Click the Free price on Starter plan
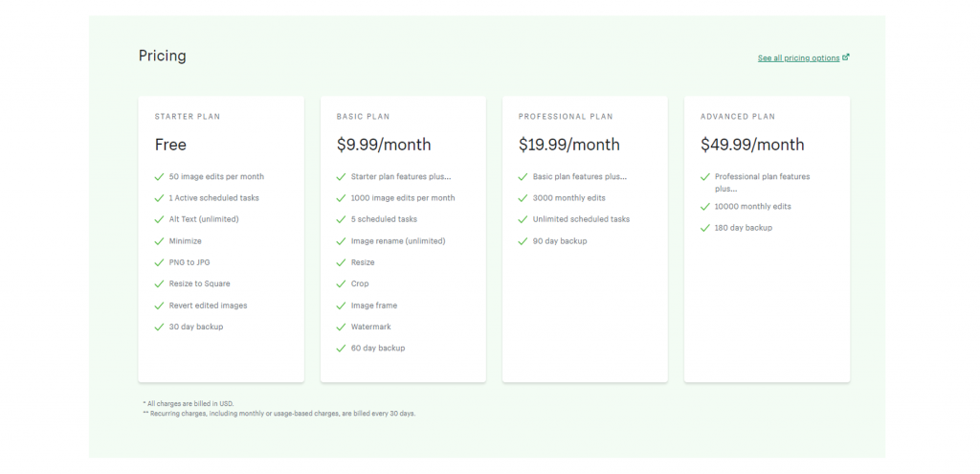The height and width of the screenshot is (474, 980). coord(170,146)
